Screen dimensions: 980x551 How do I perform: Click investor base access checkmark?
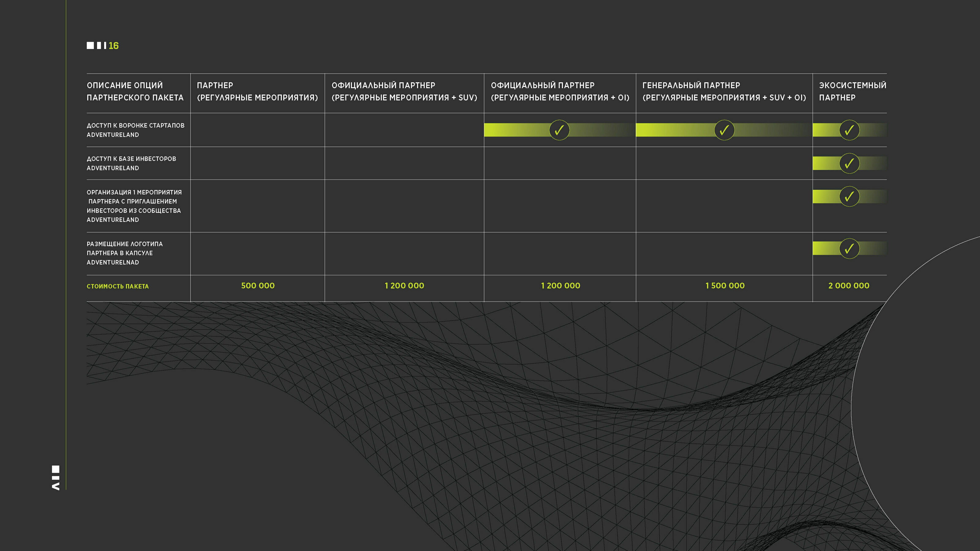pos(849,163)
